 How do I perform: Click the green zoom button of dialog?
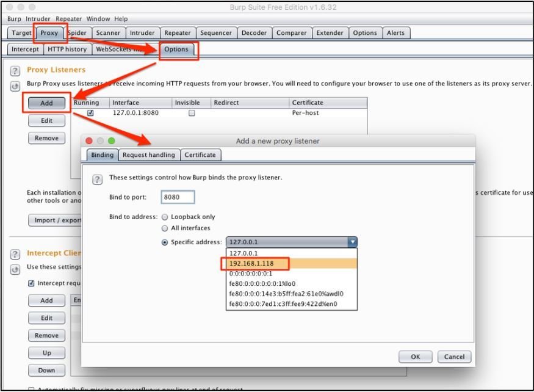(x=111, y=141)
